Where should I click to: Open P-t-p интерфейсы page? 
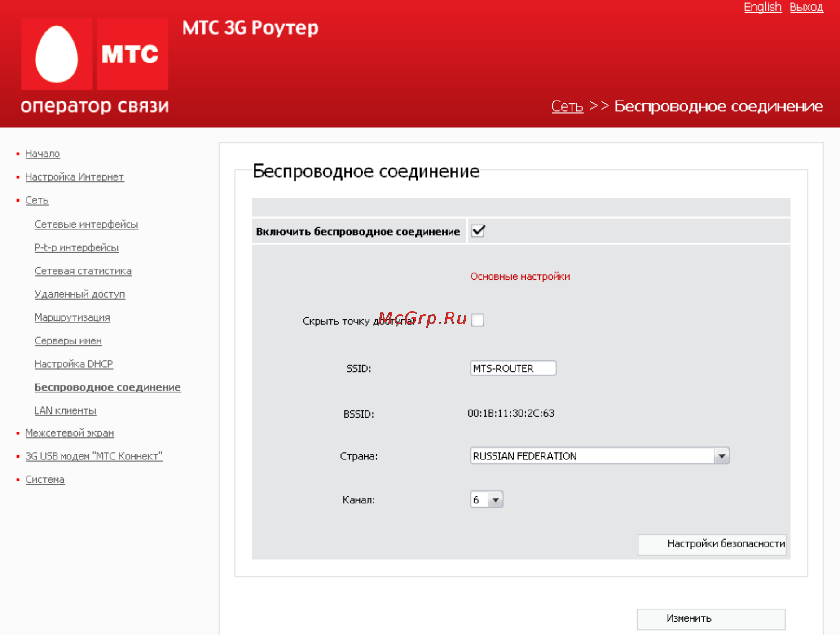(x=77, y=247)
